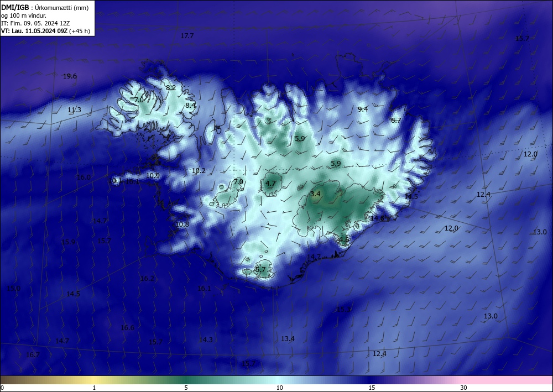Click the '30' label on the color scale
Viewport: 553px width, 392px height.
pyautogui.click(x=463, y=388)
